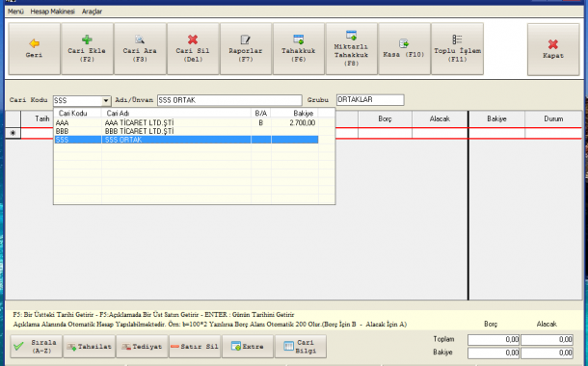Open Tahakkuk (F6)

[299, 49]
